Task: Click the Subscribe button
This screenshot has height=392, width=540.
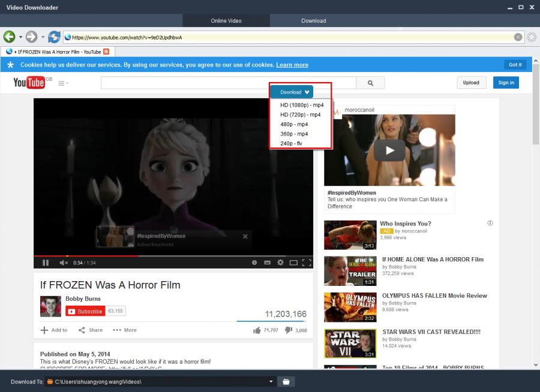Action: [x=85, y=311]
